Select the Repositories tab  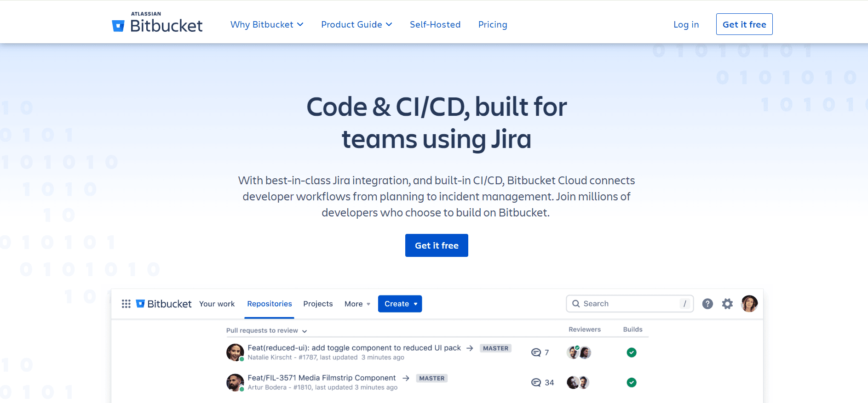click(270, 304)
